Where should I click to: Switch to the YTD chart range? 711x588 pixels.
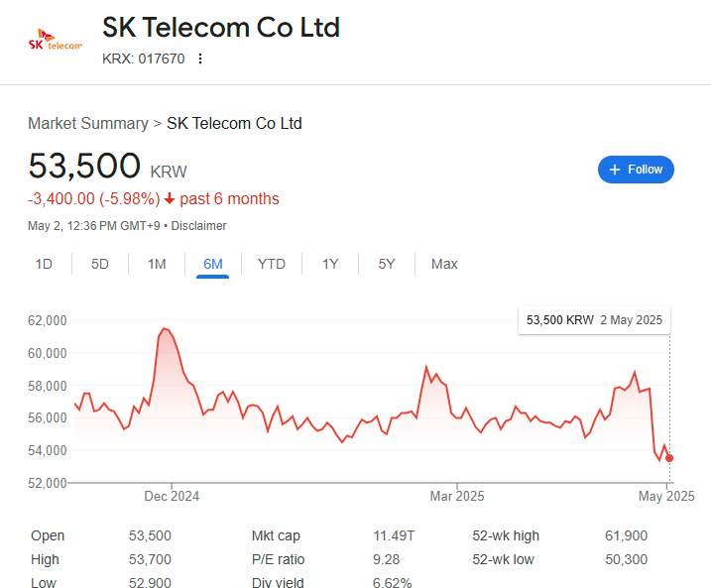coord(271,264)
